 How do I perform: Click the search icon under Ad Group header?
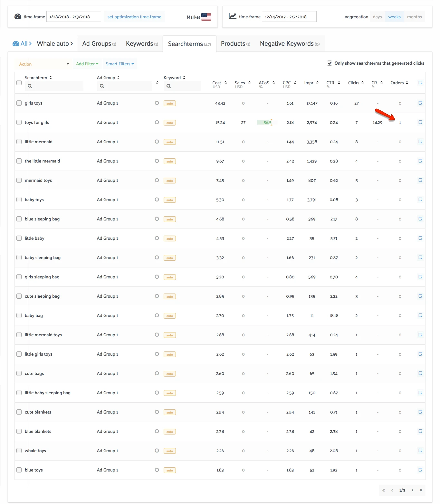[x=102, y=86]
